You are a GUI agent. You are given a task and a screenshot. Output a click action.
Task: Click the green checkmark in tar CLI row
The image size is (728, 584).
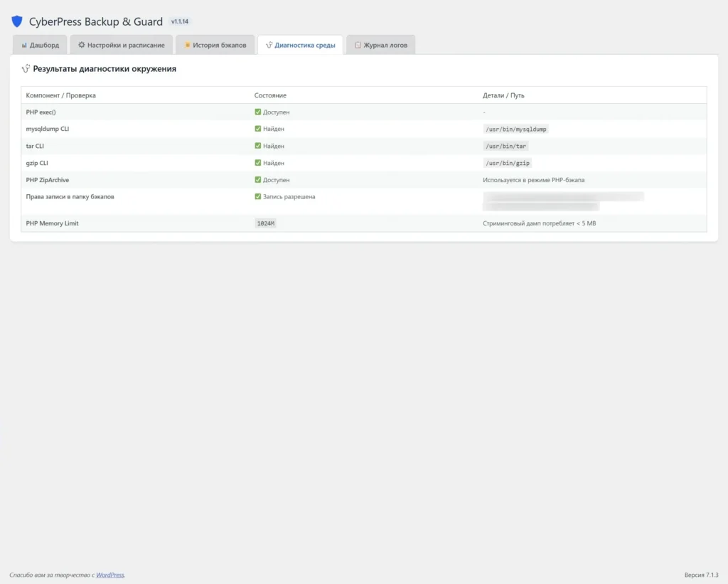[257, 146]
